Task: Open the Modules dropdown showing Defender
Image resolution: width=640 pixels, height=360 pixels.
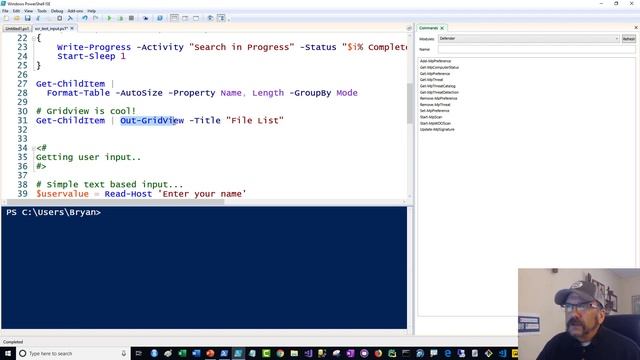Action: coord(529,38)
